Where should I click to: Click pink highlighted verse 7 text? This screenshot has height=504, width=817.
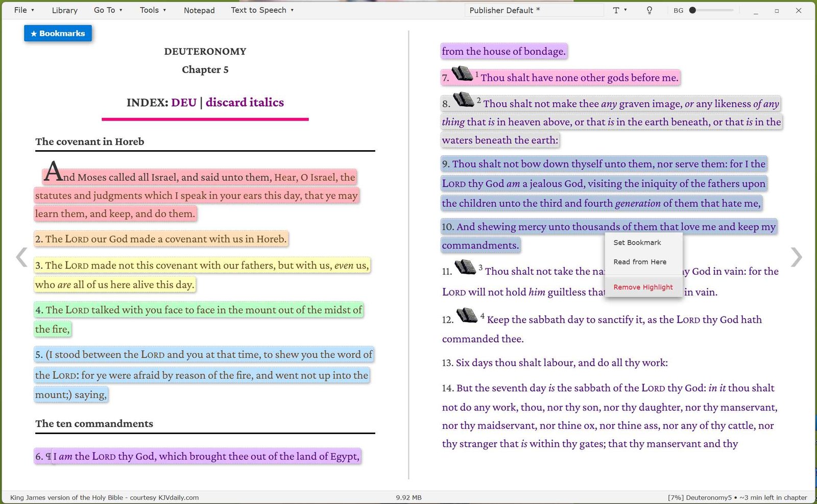(x=580, y=78)
